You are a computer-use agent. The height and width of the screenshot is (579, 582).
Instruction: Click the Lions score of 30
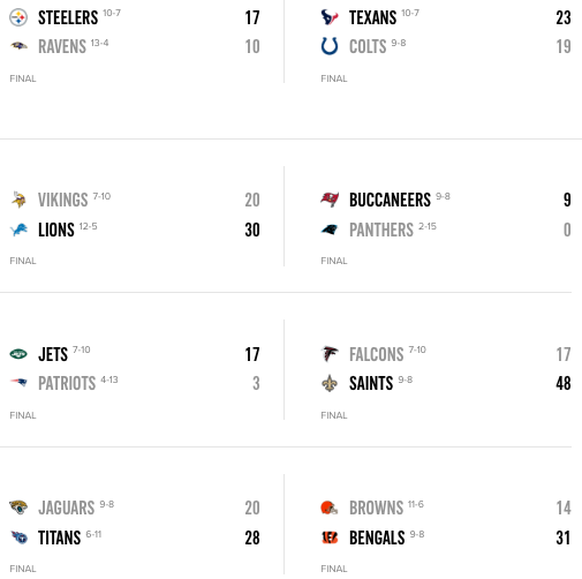252,230
